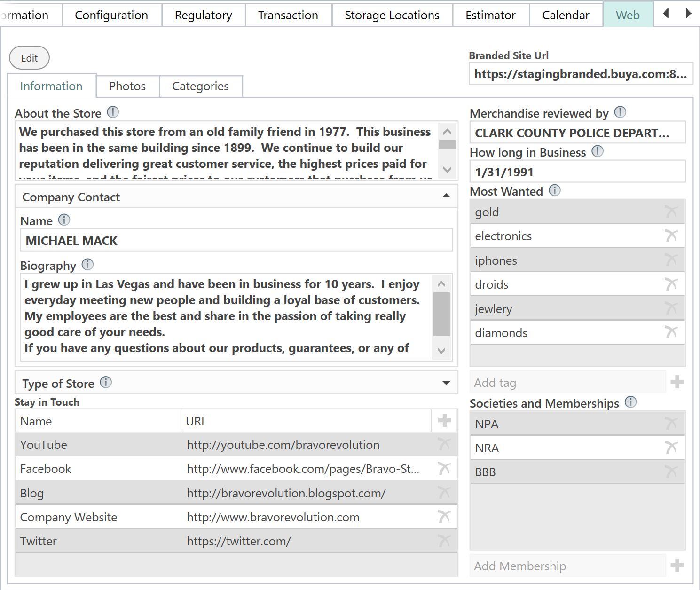Click the Type of Store info icon
Screen dimensions: 700x590
[106, 383]
